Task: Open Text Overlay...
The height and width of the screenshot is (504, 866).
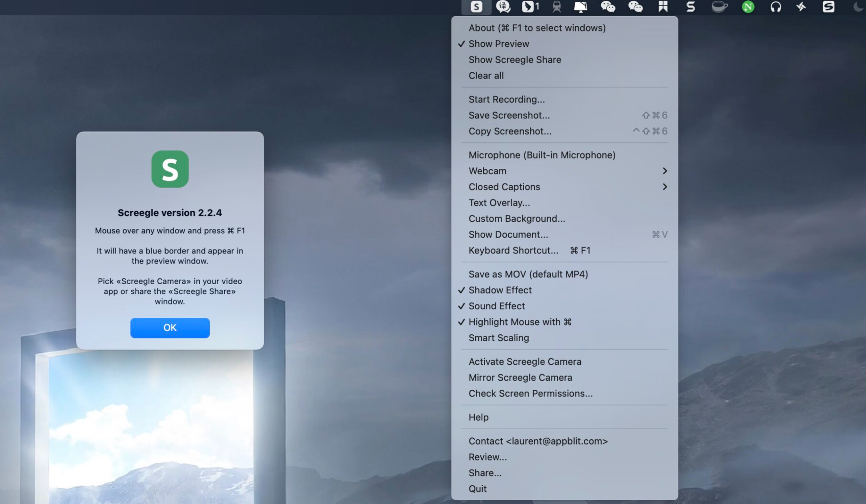Action: pos(565,203)
